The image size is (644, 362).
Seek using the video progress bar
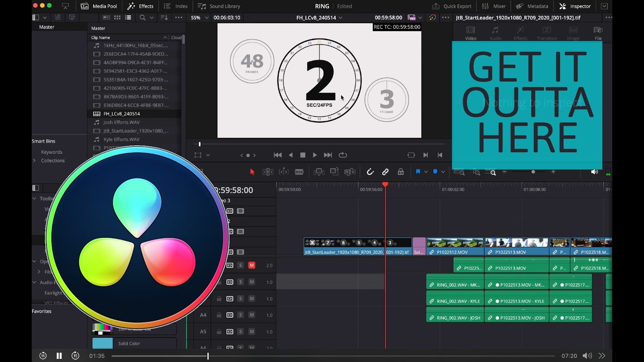point(333,356)
